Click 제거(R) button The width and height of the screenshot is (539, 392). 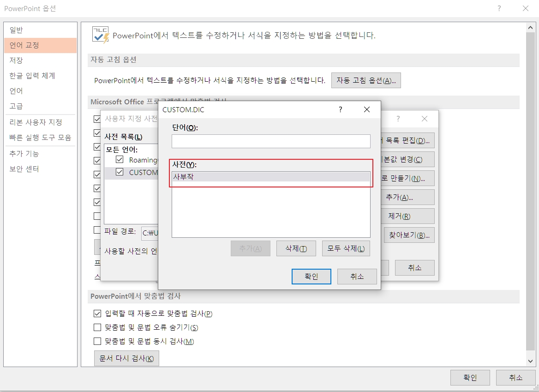point(407,216)
